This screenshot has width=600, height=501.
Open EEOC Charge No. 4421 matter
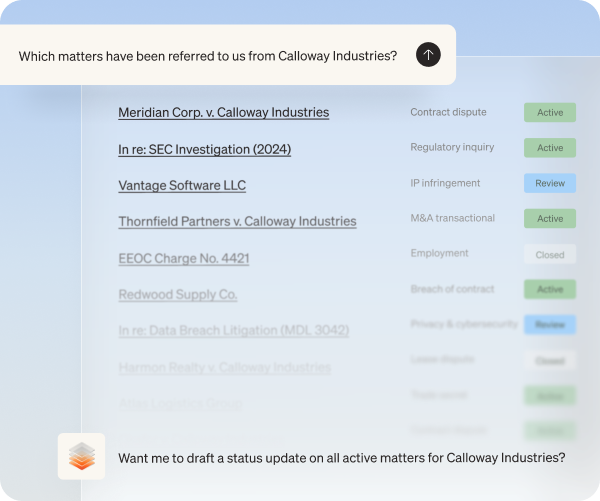pyautogui.click(x=184, y=258)
